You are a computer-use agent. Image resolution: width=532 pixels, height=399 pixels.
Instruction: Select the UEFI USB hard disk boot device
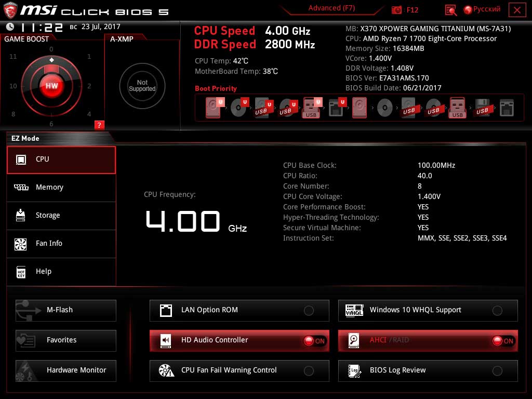(x=263, y=108)
